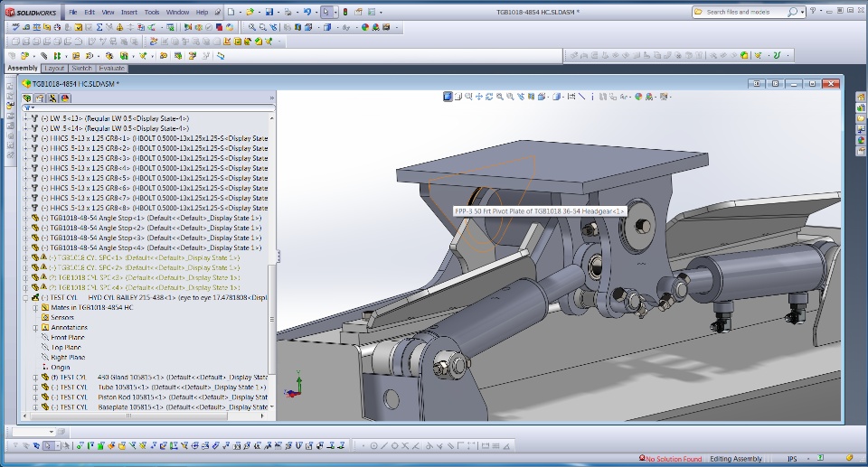Open the Insert menu
Image resolution: width=868 pixels, height=467 pixels.
(129, 13)
